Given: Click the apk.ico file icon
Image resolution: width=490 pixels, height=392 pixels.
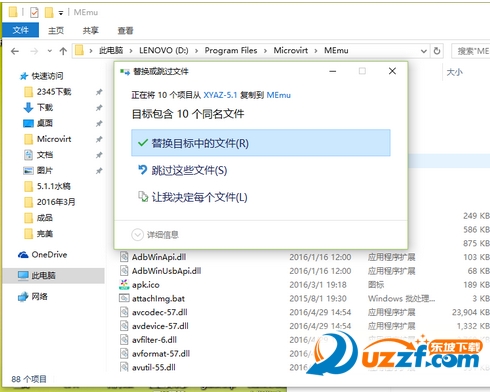Looking at the screenshot, I should pyautogui.click(x=124, y=284).
